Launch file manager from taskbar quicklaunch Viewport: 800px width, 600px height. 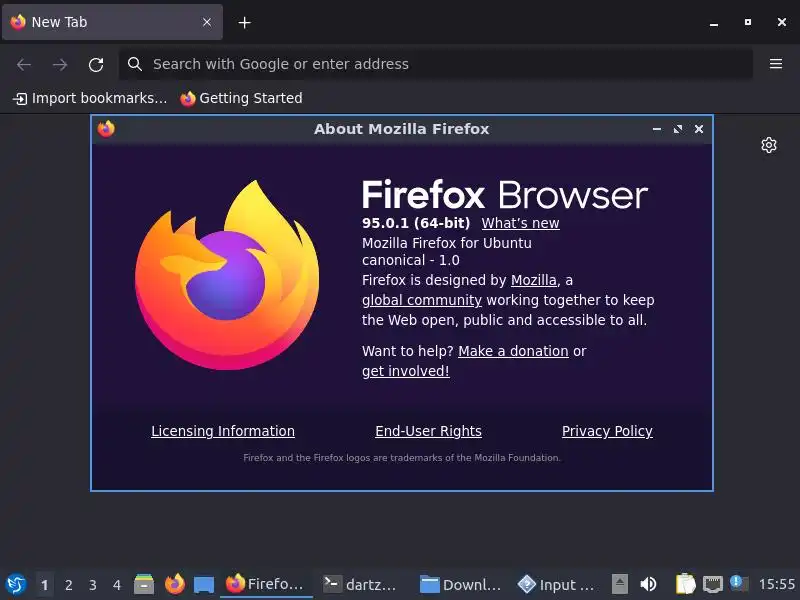(x=144, y=584)
